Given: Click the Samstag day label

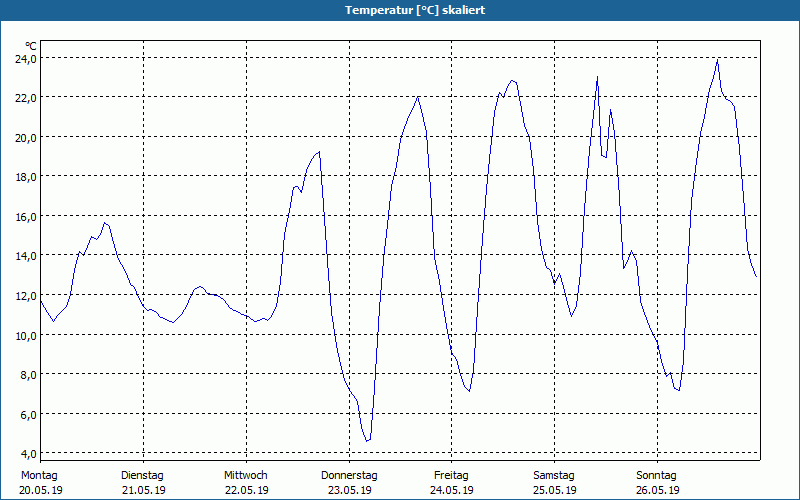Looking at the screenshot, I should point(554,476).
